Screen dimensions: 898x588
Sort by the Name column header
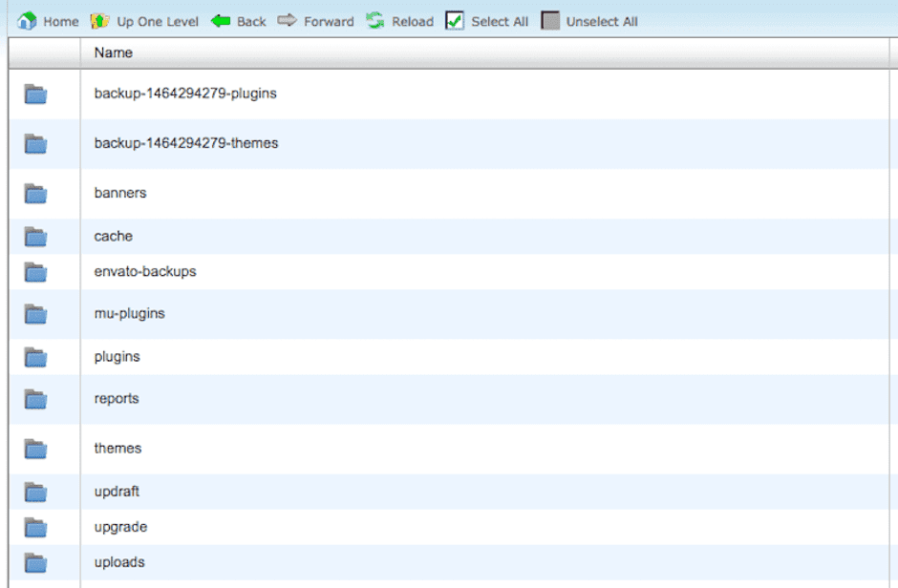(x=114, y=52)
